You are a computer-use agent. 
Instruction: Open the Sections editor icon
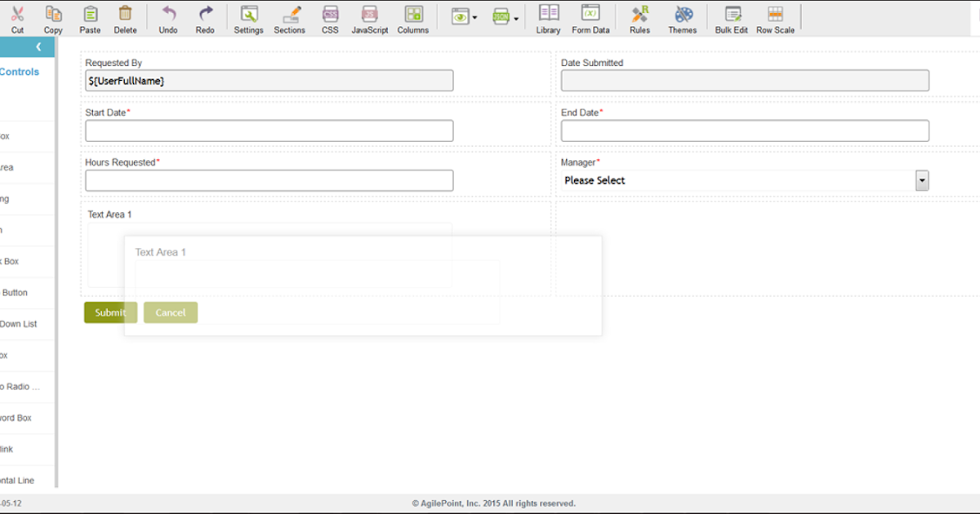point(289,18)
